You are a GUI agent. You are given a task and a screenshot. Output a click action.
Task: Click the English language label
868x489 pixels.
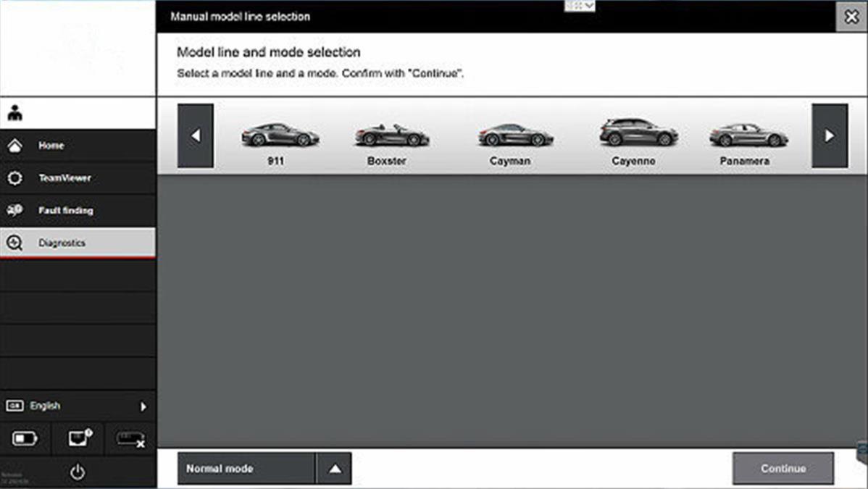click(45, 406)
